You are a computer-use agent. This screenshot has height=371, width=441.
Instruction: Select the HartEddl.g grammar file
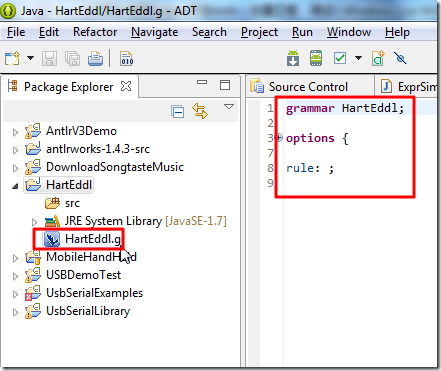point(93,239)
